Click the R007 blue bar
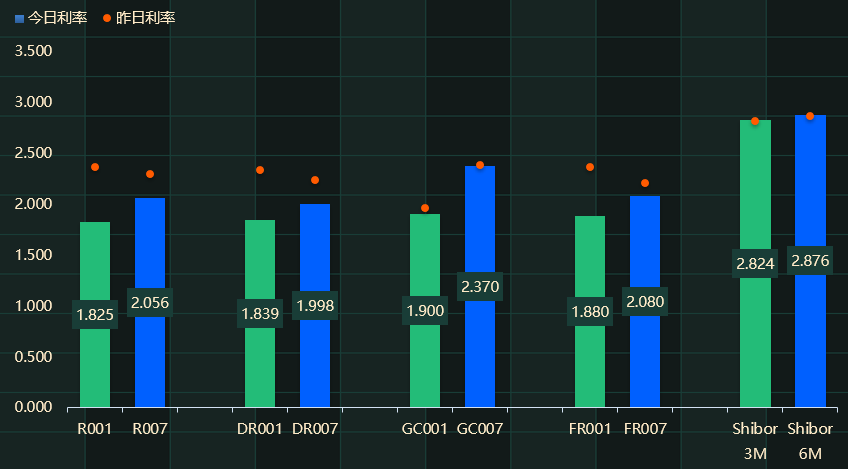 150,302
